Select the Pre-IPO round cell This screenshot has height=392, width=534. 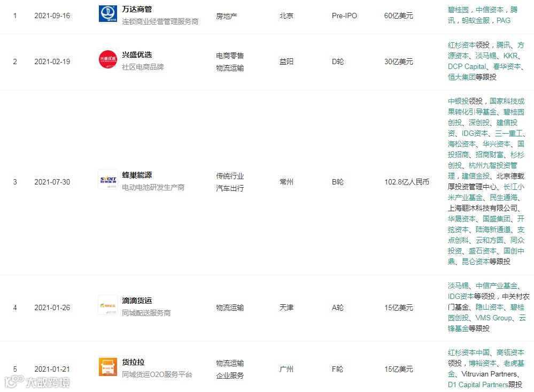click(x=344, y=16)
